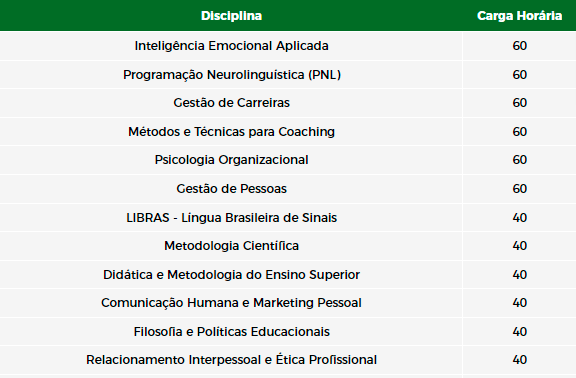Image resolution: width=576 pixels, height=378 pixels.
Task: Click the 40 hours beside LIBRAS
Action: (x=519, y=217)
